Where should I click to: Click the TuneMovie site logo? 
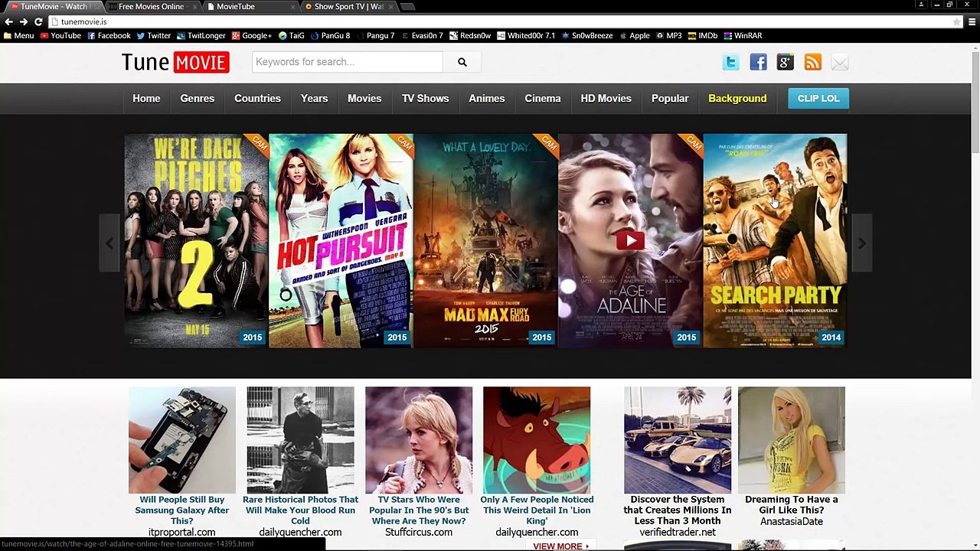[175, 62]
